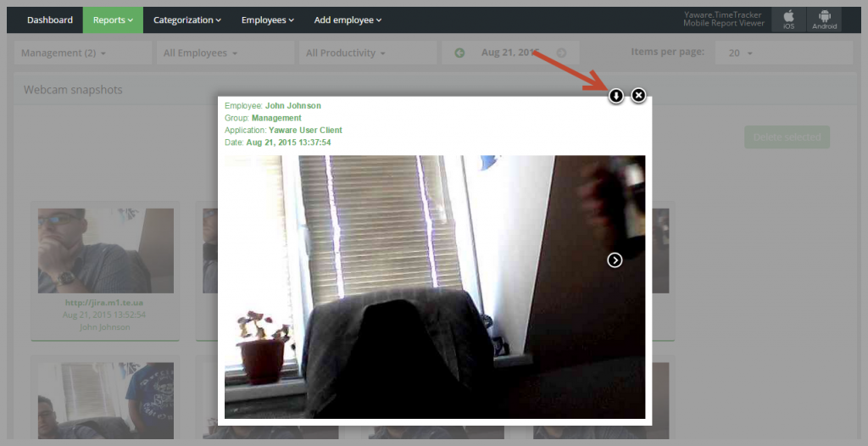Click the Items per page label
This screenshot has width=868, height=446.
(668, 52)
